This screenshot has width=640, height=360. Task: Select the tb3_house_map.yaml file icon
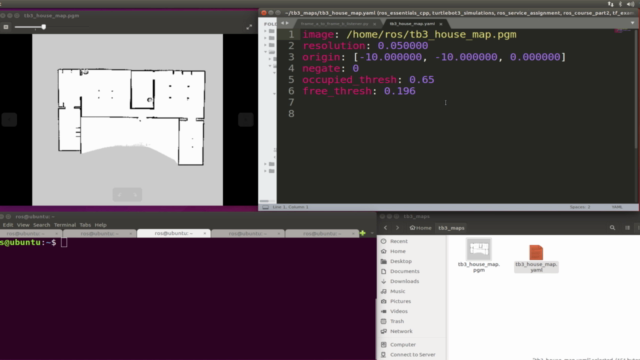[536, 252]
